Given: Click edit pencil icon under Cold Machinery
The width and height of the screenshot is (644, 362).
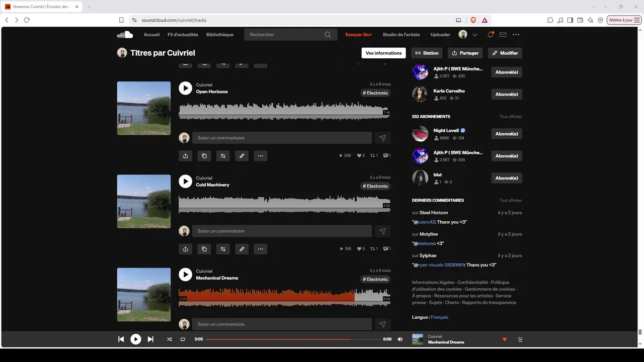Looking at the screenshot, I should [242, 249].
